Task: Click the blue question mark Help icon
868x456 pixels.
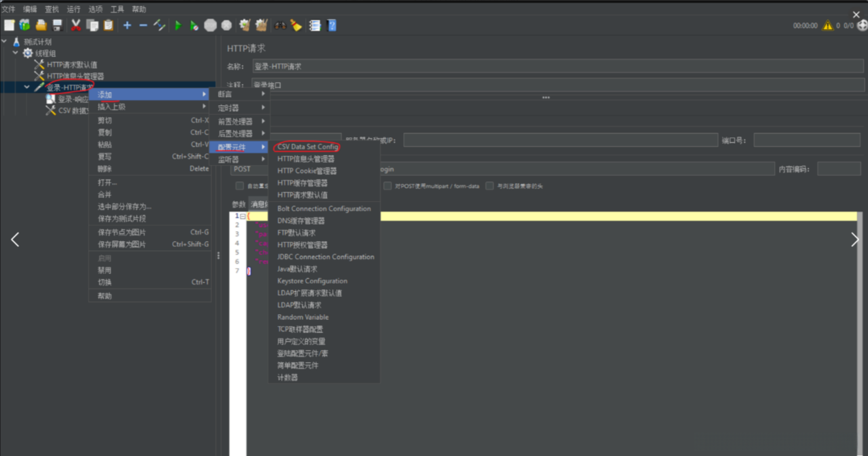Action: 332,25
